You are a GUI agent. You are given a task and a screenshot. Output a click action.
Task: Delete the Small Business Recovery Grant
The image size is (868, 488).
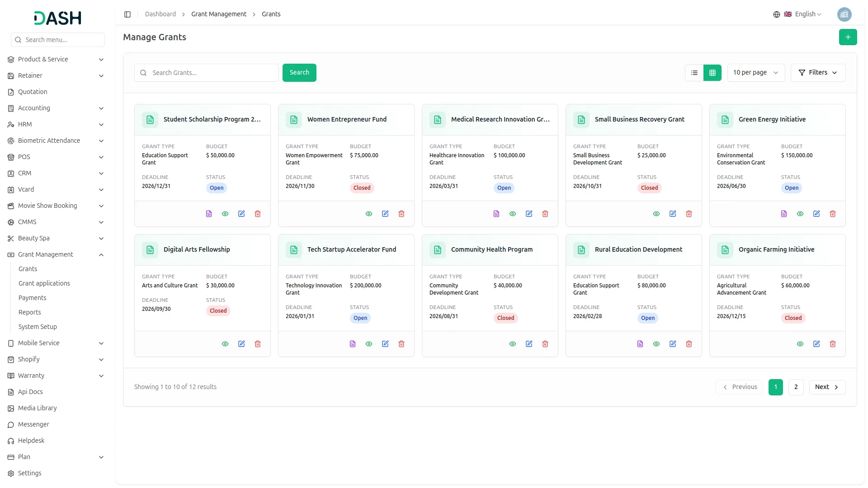[x=689, y=214]
